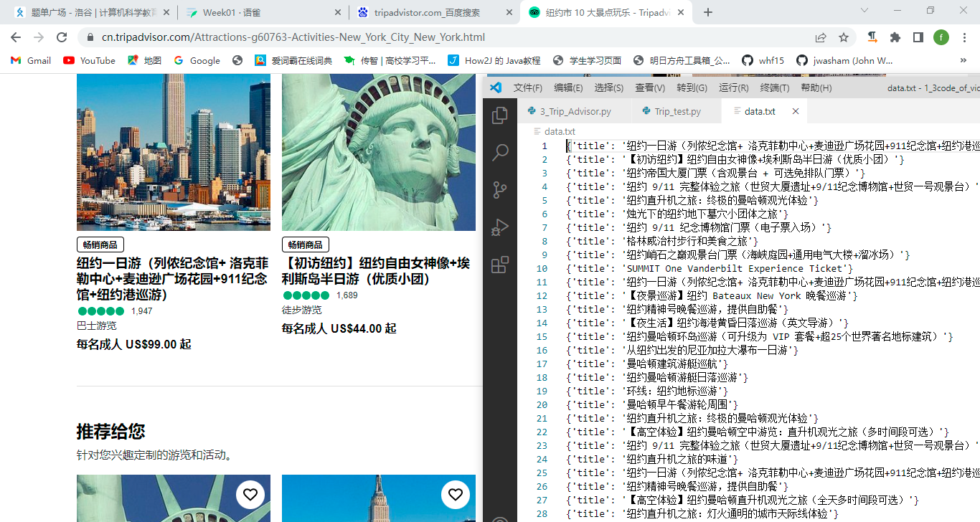Open the YouTube bookmark
Viewport: 980px width, 522px height.
[90, 61]
